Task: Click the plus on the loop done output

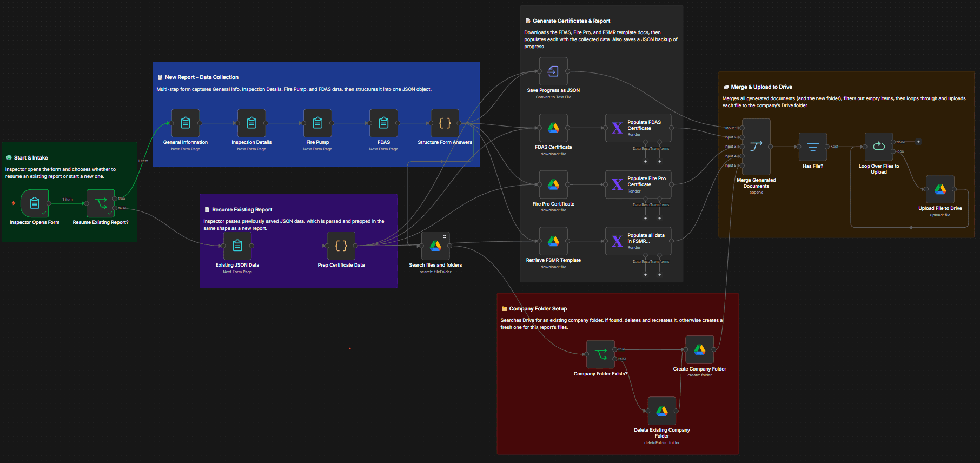Action: click(918, 142)
